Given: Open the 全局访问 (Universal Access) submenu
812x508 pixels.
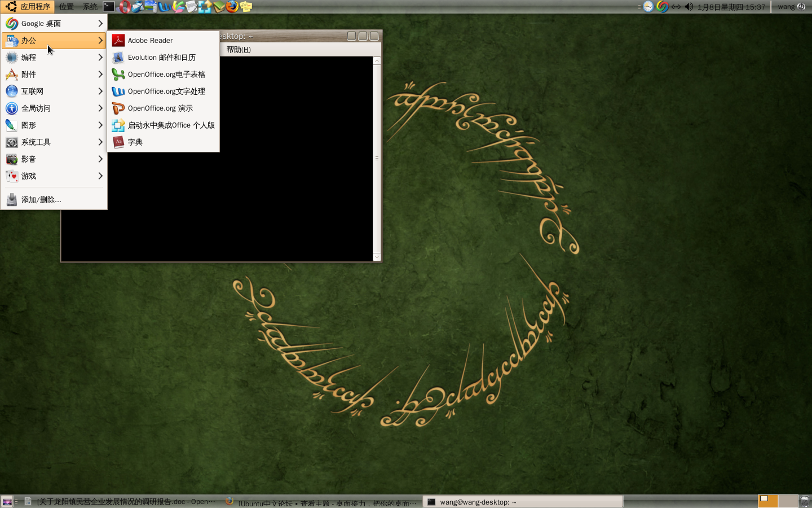Looking at the screenshot, I should [54, 108].
